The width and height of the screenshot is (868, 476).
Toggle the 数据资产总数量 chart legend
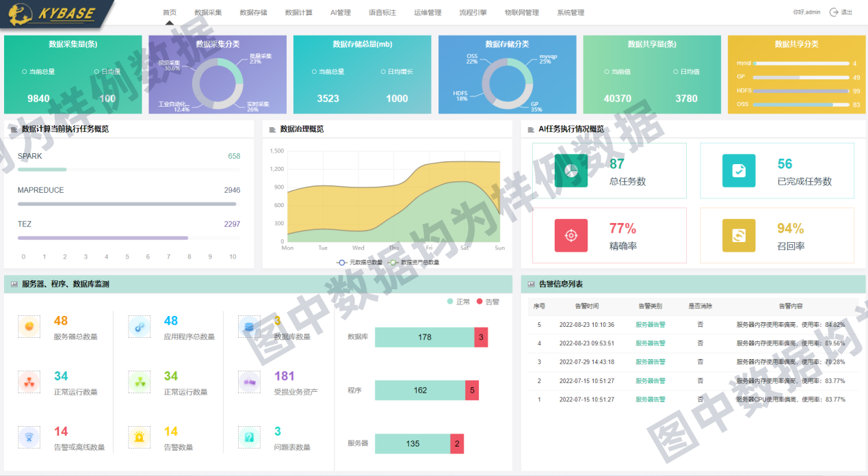(x=414, y=262)
